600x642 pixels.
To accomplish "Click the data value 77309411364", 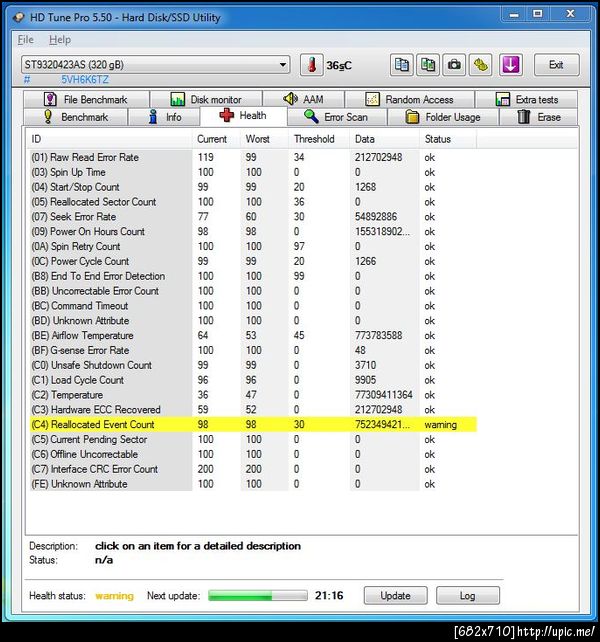I will (x=383, y=395).
